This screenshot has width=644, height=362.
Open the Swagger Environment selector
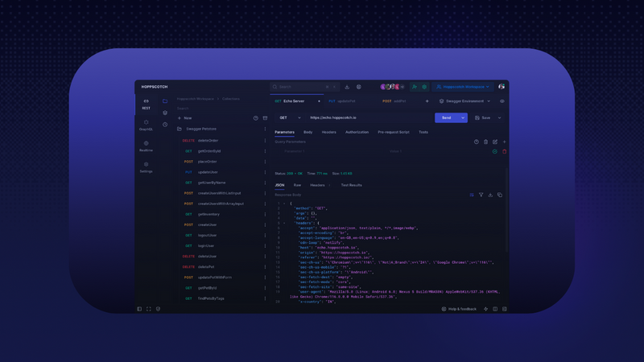coord(464,101)
